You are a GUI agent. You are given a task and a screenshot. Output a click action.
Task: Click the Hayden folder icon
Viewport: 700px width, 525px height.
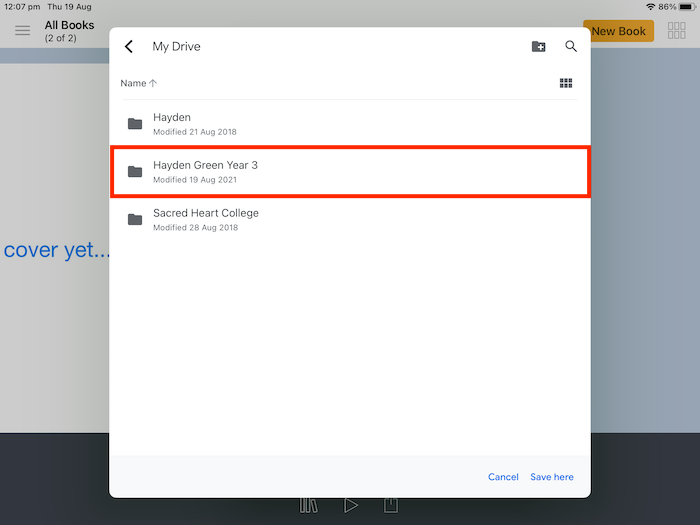(x=135, y=124)
